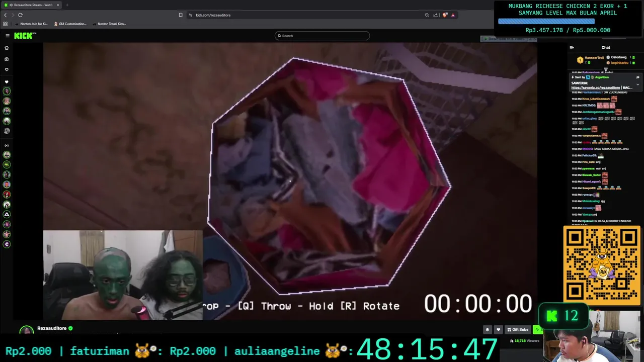This screenshot has width=644, height=362.
Task: Open the Browse icon in Kick sidebar
Action: [7, 59]
